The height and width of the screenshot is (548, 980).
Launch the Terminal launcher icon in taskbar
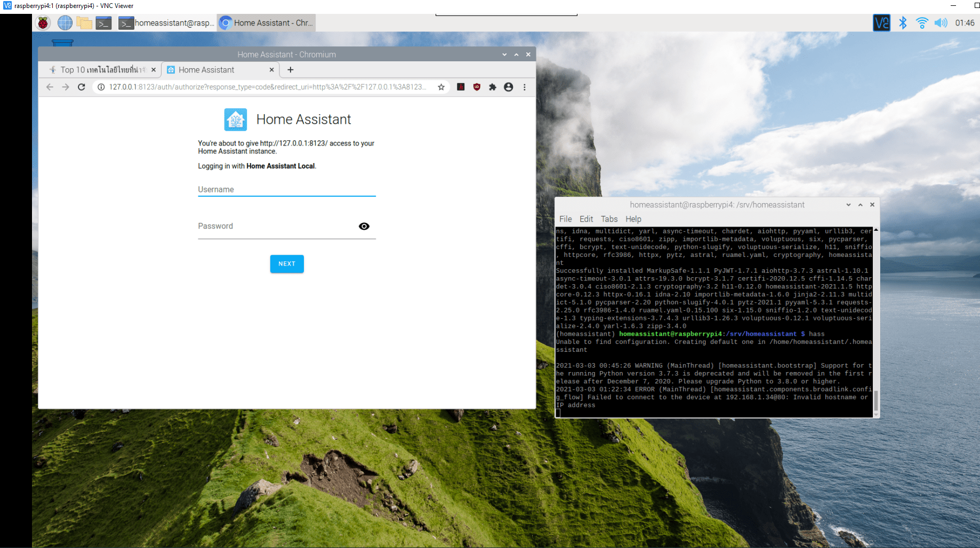coord(103,23)
